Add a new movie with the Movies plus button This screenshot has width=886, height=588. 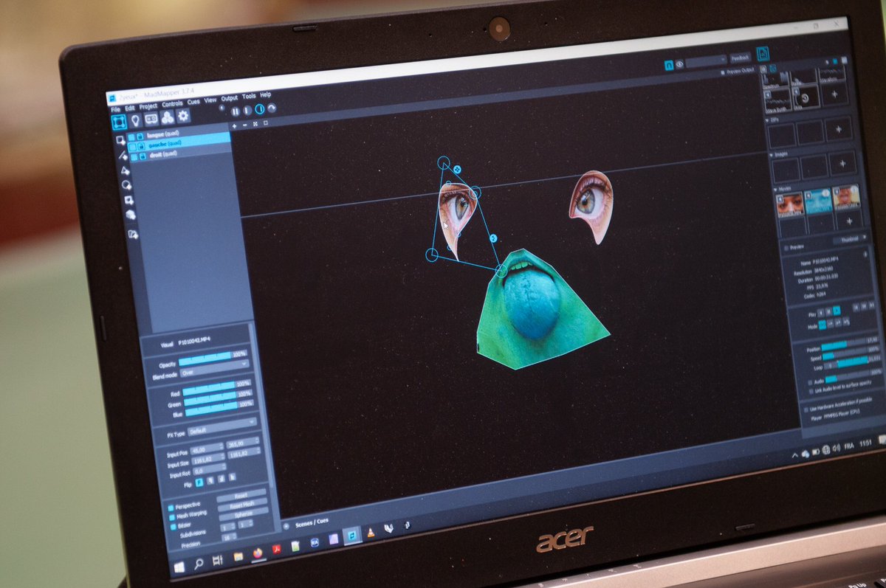coord(849,221)
